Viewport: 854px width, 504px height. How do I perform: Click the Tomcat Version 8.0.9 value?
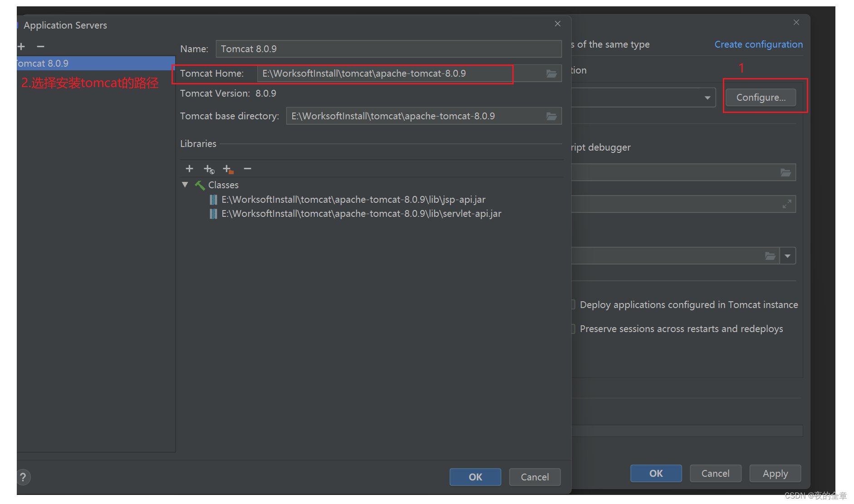point(266,93)
